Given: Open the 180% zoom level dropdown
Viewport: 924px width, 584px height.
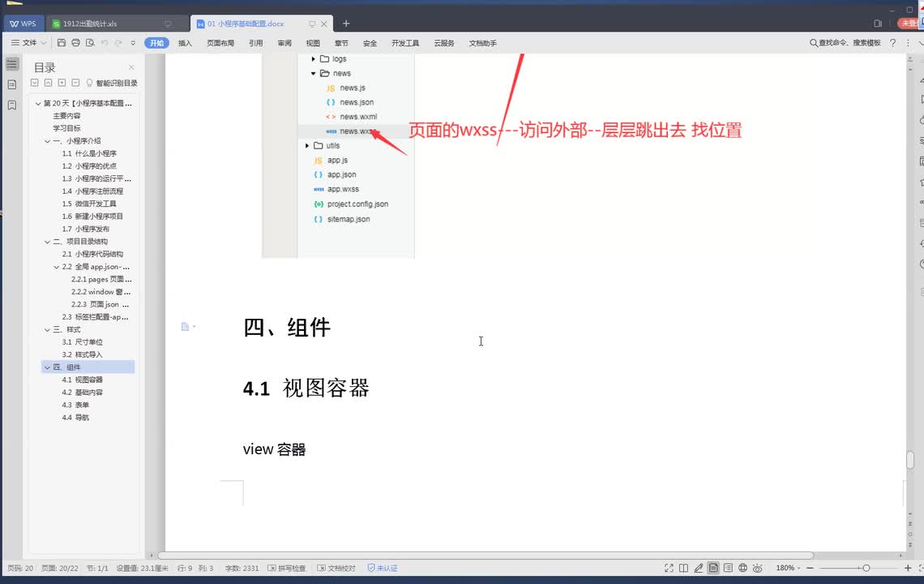Looking at the screenshot, I should pos(788,568).
